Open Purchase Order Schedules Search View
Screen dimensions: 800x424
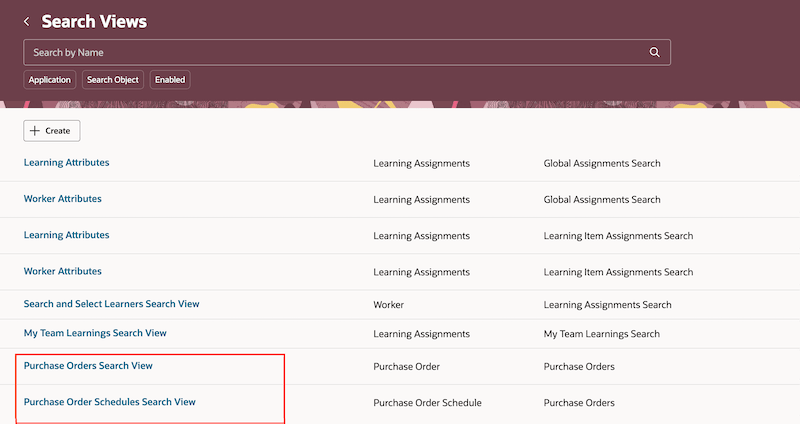[110, 402]
